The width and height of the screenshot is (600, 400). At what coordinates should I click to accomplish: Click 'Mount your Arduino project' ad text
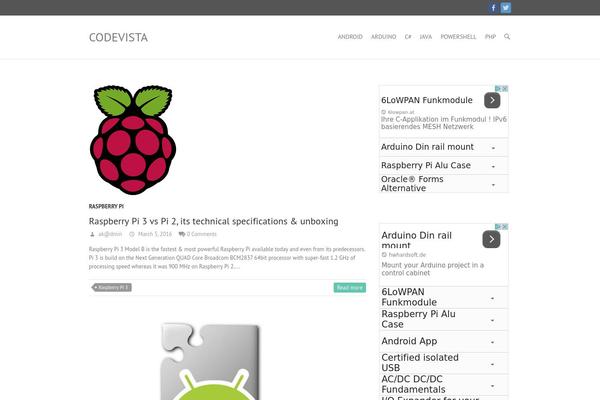[432, 269]
